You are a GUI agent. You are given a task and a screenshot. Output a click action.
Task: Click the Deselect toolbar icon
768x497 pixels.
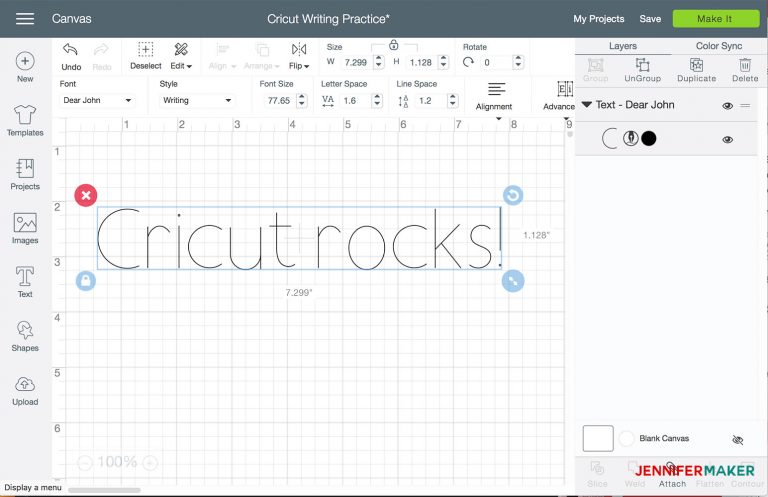click(x=145, y=56)
